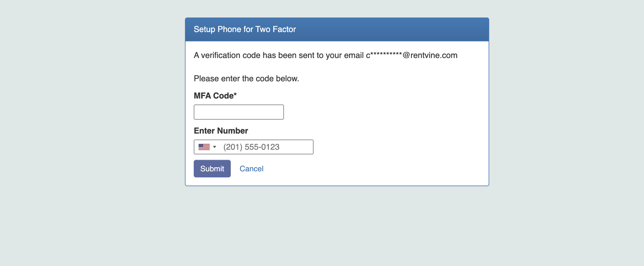Focus the phone number input showing (201) 555-0123
The height and width of the screenshot is (266, 644).
(x=276, y=147)
